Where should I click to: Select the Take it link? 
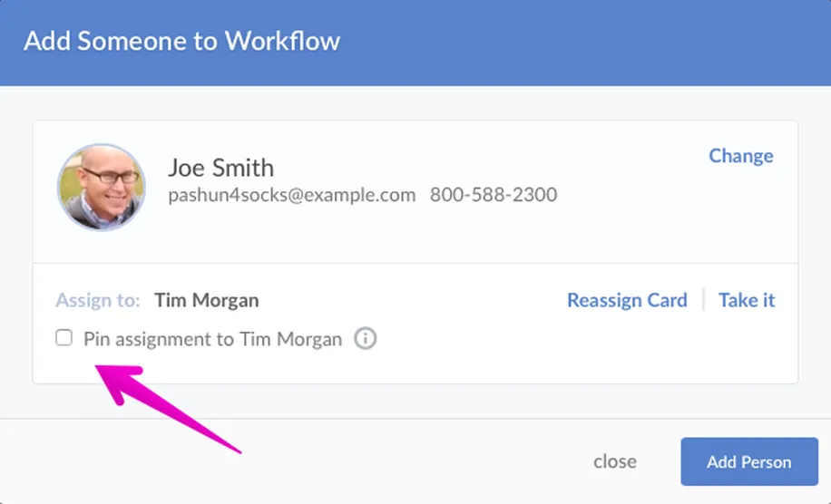coord(747,300)
